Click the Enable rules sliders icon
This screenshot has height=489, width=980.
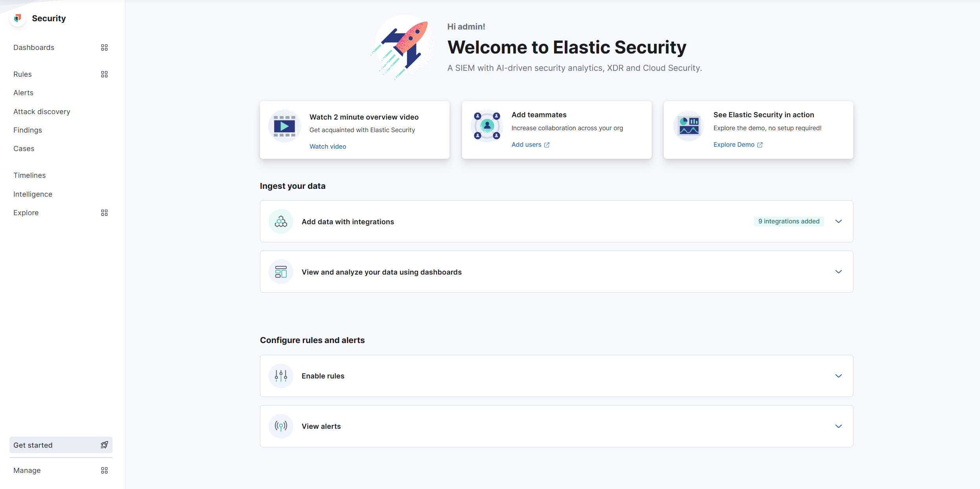(281, 376)
